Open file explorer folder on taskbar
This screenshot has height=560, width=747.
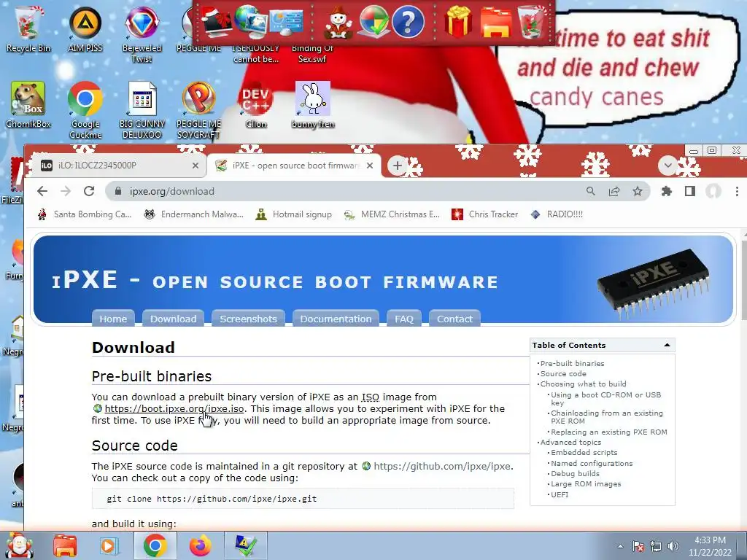point(65,545)
